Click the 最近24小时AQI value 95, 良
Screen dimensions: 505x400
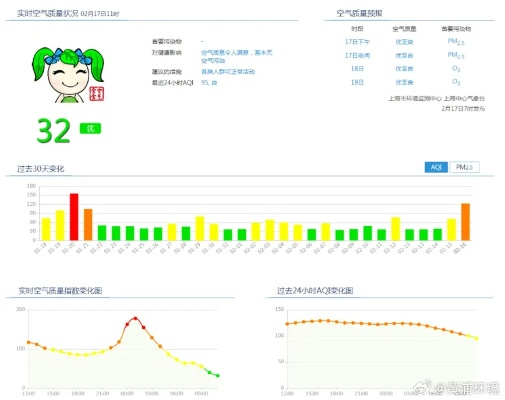(x=209, y=83)
